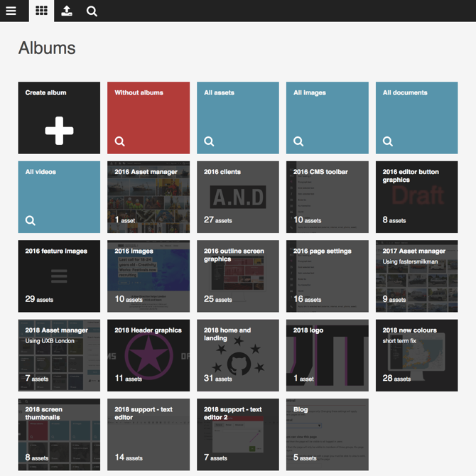Open the 2018 Header graphics album
This screenshot has width=476, height=476.
point(148,355)
